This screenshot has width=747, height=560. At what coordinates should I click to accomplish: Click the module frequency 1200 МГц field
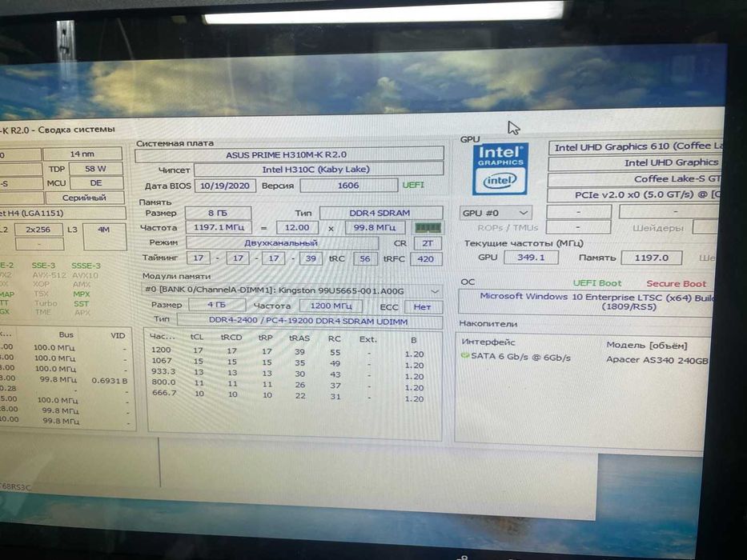[x=331, y=306]
